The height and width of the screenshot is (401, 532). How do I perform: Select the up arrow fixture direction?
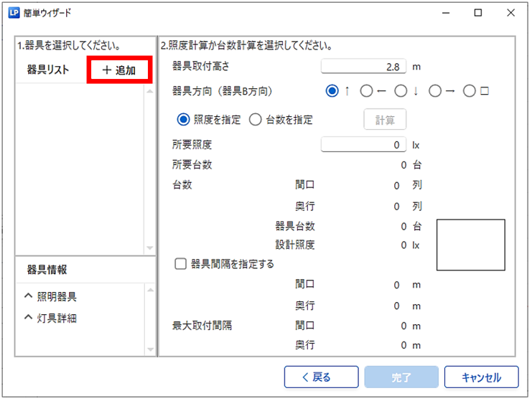[x=332, y=91]
